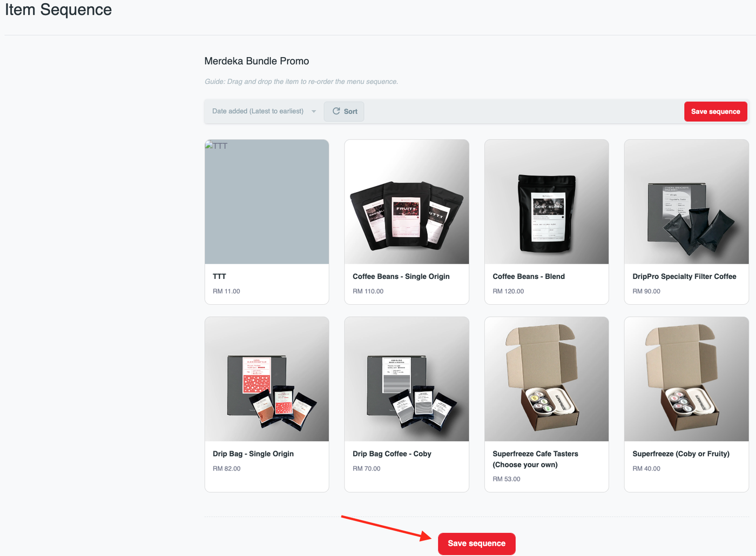
Task: Select the DripPro Specialty Filter Coffee image
Action: 686,202
